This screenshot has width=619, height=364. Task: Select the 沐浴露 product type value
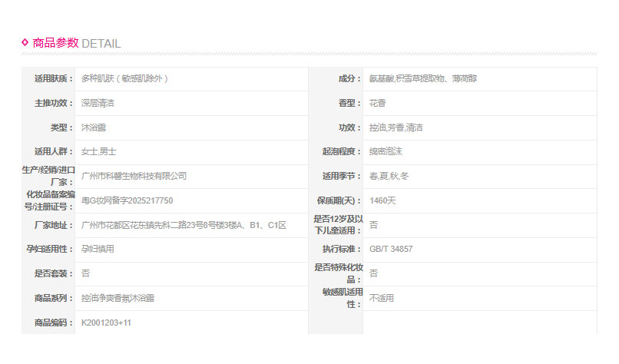pos(94,127)
